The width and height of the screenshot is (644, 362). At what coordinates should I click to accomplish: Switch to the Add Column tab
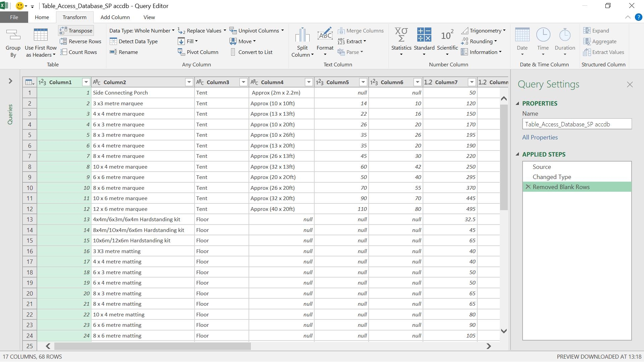point(115,17)
